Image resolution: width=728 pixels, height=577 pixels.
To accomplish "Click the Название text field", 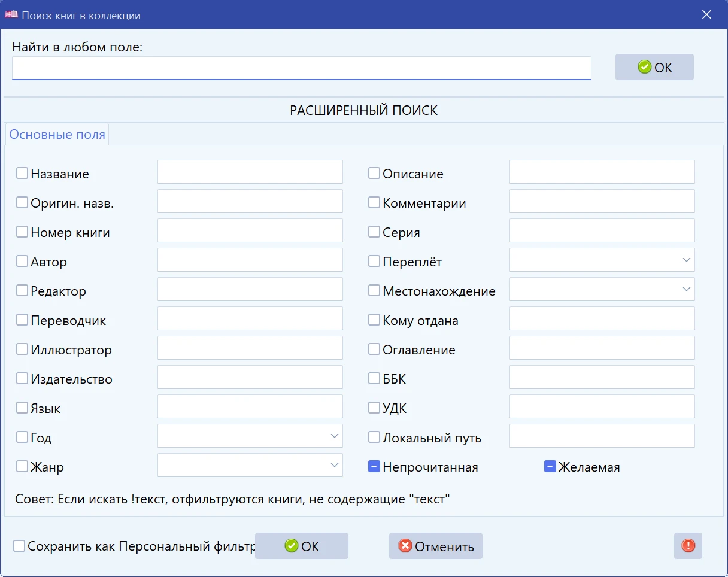I will click(250, 172).
